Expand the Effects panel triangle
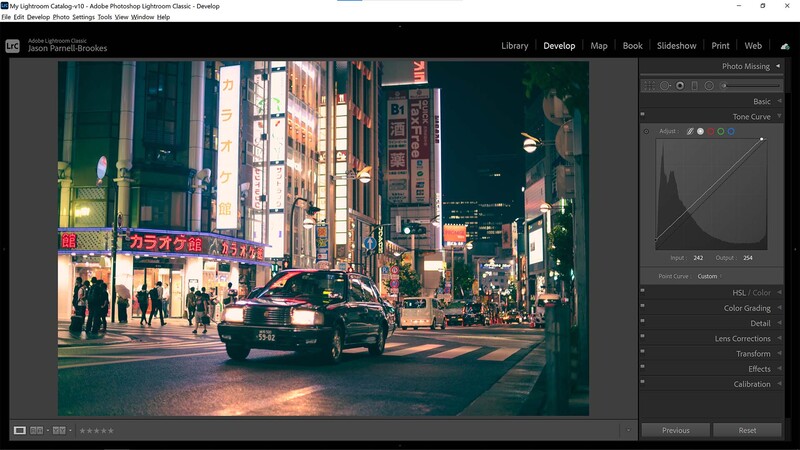The width and height of the screenshot is (800, 450). coord(779,368)
